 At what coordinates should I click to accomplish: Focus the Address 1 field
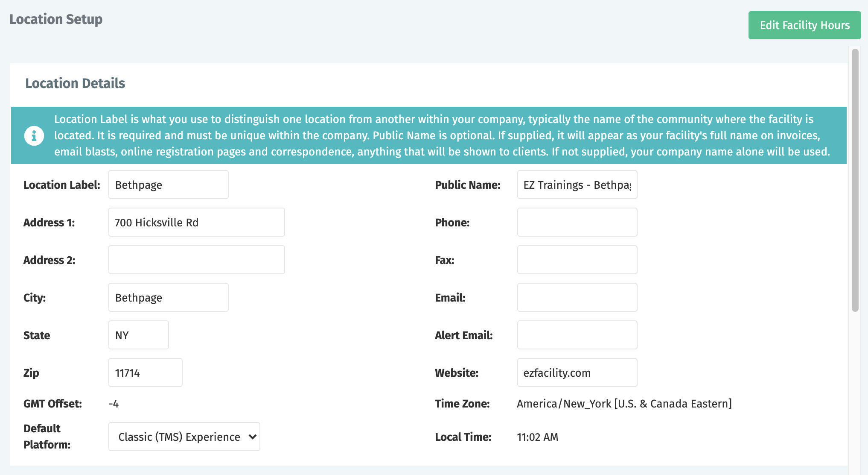click(196, 222)
